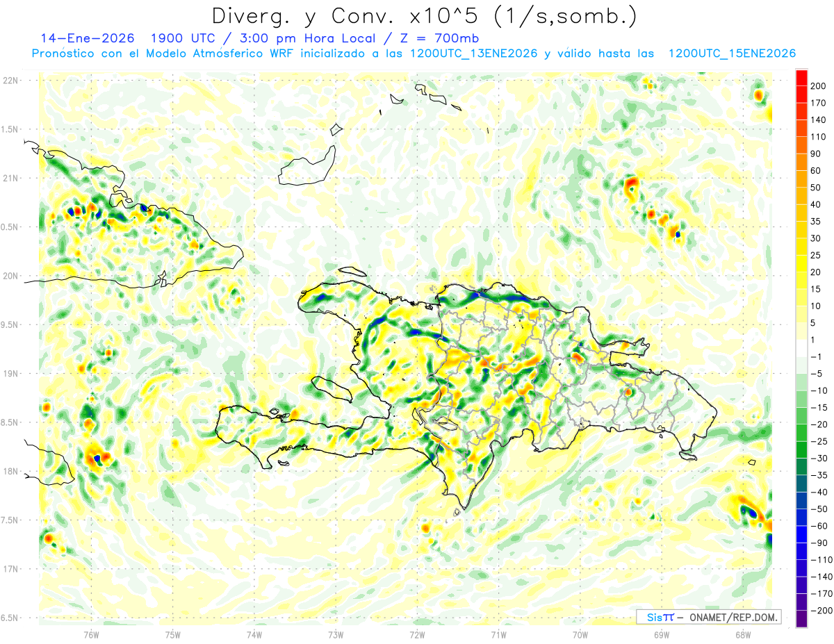Click the '75W' longitude label
The image size is (834, 644).
pyautogui.click(x=173, y=634)
